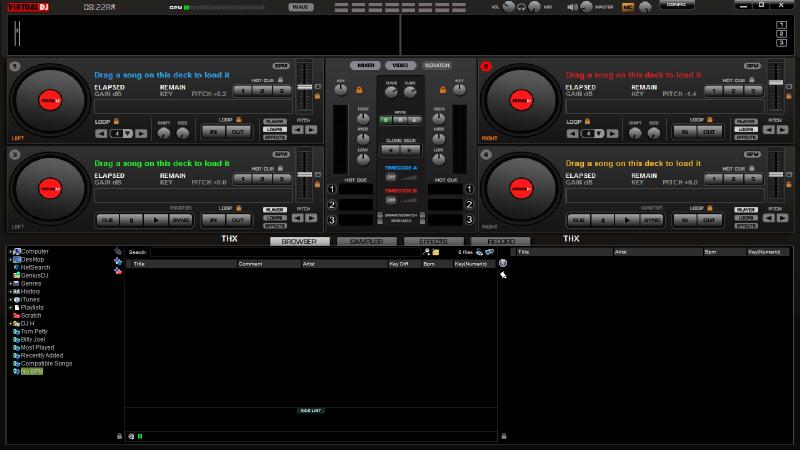
Task: Click BPM button on deck 2
Action: tap(751, 66)
